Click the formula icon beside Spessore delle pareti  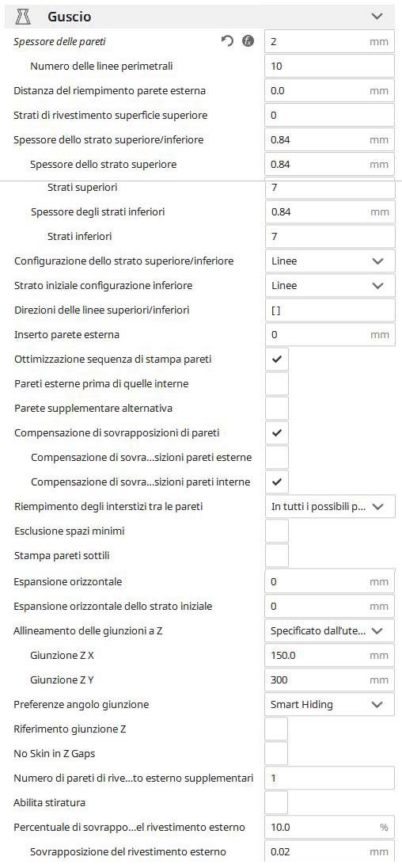click(248, 41)
